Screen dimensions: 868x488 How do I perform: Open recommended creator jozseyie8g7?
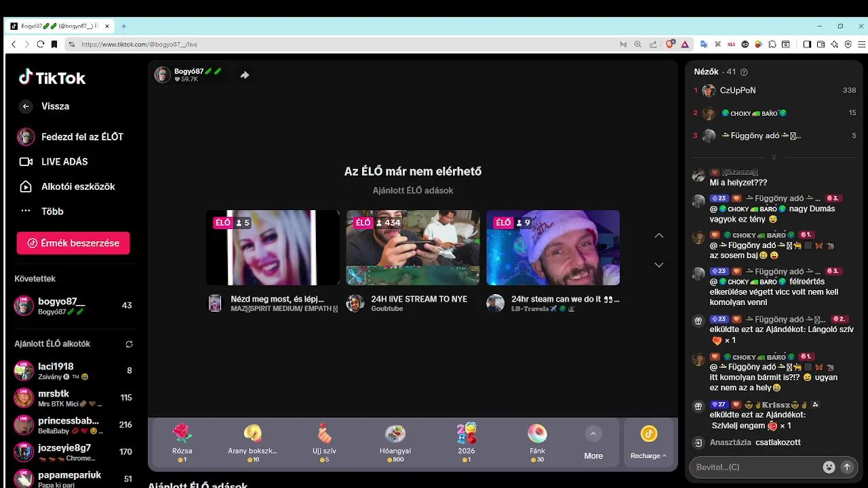pyautogui.click(x=73, y=452)
